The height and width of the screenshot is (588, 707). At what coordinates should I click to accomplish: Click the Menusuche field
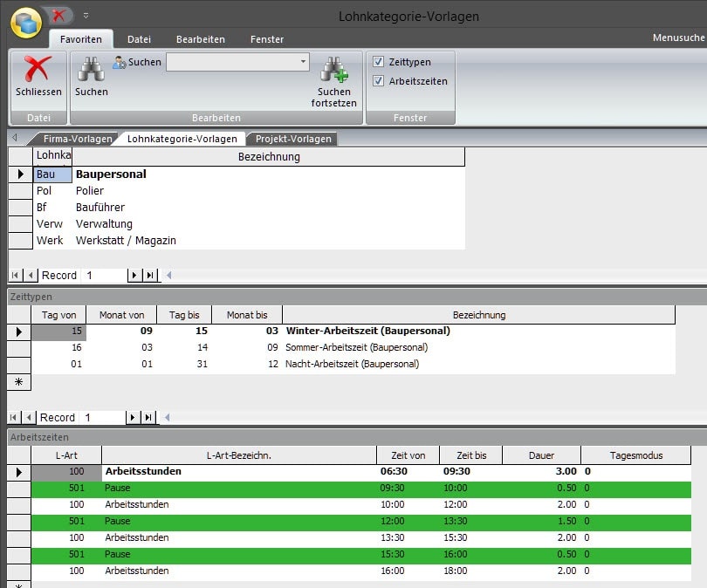678,38
